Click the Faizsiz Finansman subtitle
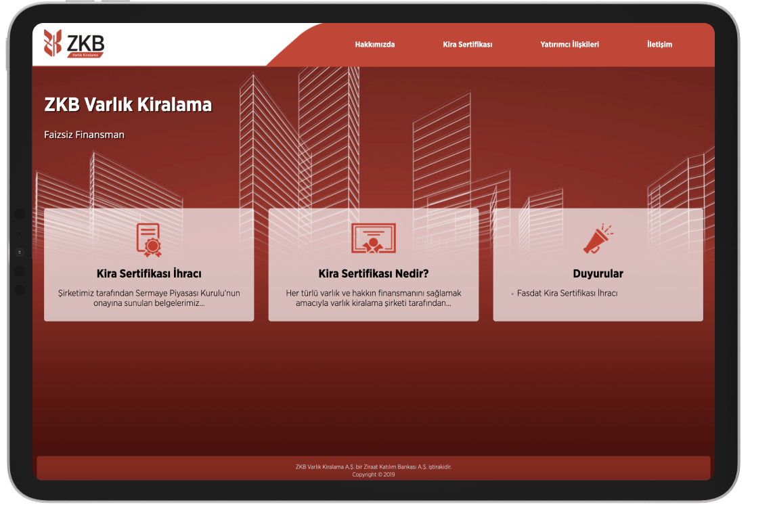The height and width of the screenshot is (532, 773). click(x=84, y=135)
